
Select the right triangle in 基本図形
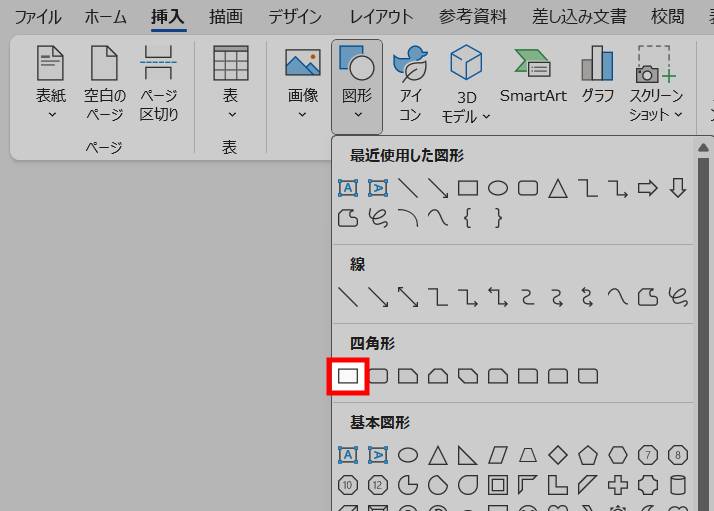click(x=467, y=455)
